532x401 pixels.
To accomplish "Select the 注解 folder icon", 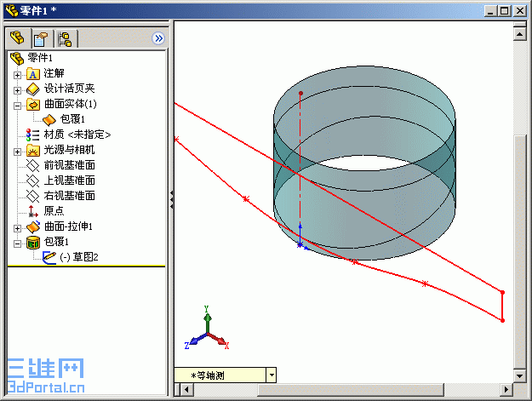I will (33, 73).
